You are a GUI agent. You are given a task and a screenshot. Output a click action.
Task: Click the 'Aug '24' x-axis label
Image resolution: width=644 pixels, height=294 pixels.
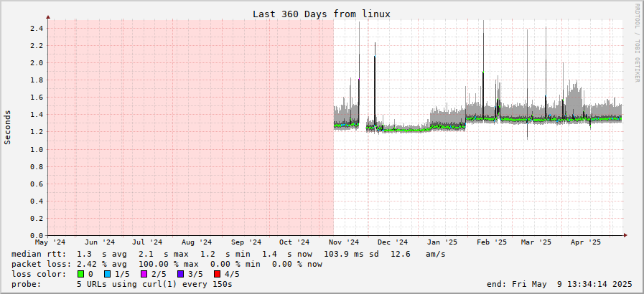point(197,242)
